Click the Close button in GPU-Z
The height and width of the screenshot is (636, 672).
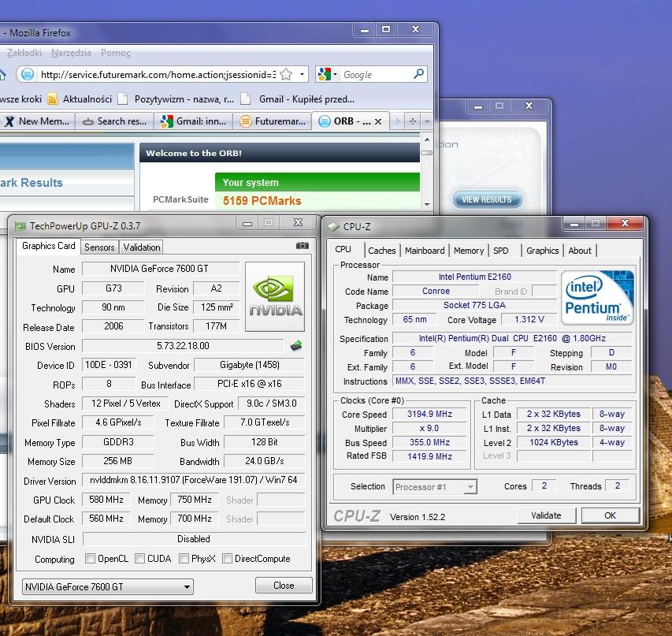tap(284, 586)
